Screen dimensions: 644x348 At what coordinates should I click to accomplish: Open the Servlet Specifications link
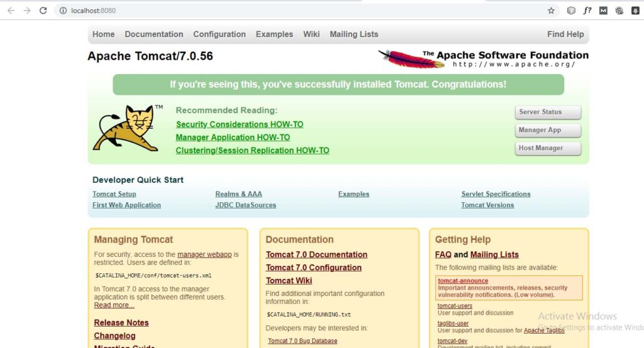click(496, 194)
